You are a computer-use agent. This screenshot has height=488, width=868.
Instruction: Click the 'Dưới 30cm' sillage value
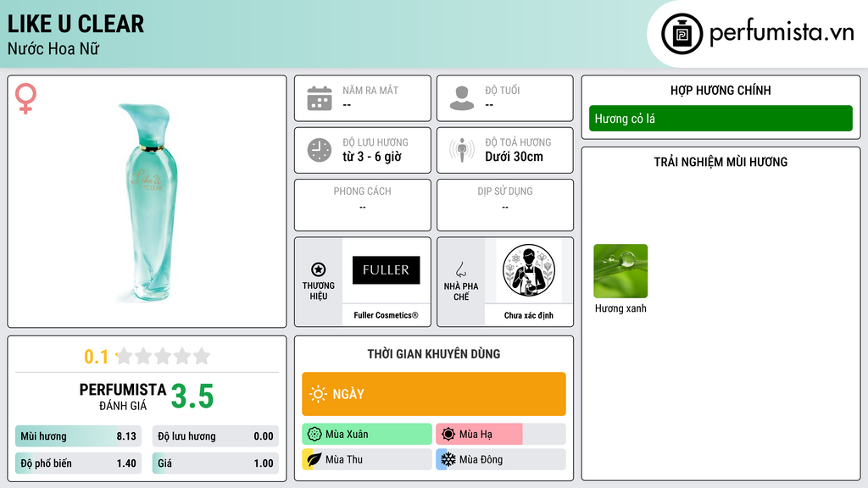(515, 157)
